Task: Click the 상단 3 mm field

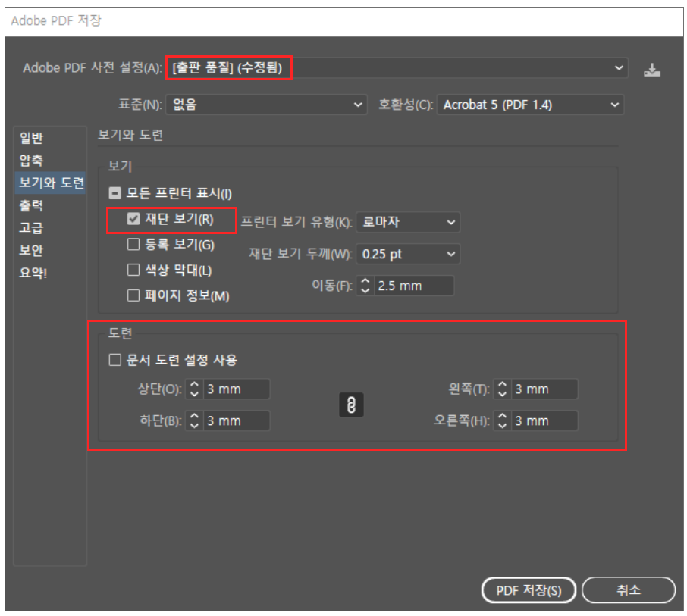Action: [x=237, y=389]
